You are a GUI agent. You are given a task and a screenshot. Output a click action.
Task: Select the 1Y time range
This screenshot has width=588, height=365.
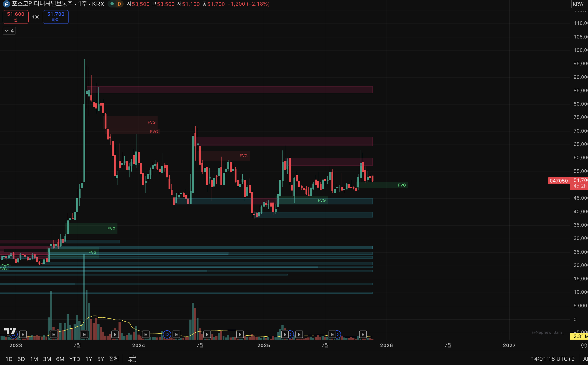[x=89, y=359]
